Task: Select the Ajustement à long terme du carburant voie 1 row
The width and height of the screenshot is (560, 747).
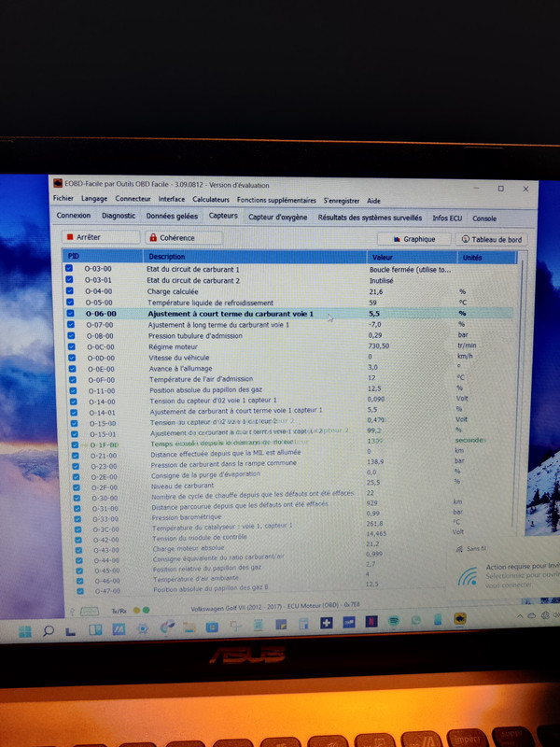Action: pos(289,324)
